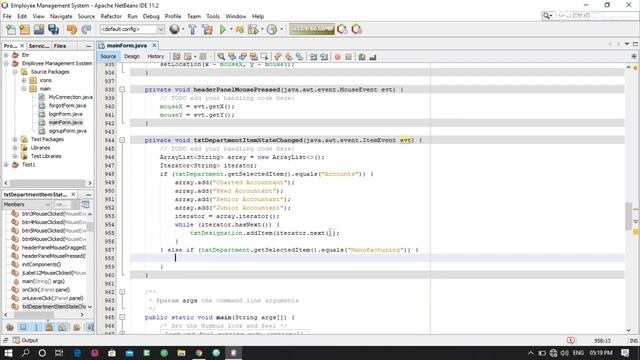640x360 pixels.
Task: Click the first garbage collection icon after memory bar
Action: click(x=342, y=29)
